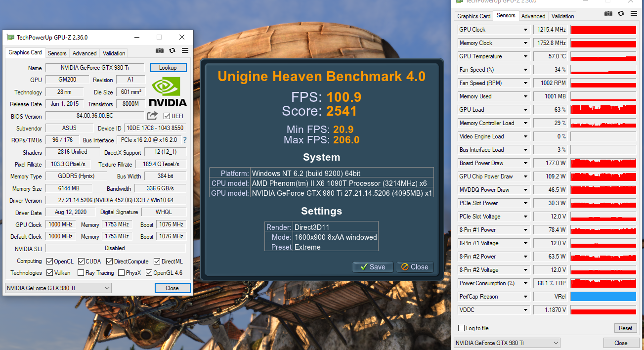
Task: Click the GPU Temperature graph
Action: 603,56
